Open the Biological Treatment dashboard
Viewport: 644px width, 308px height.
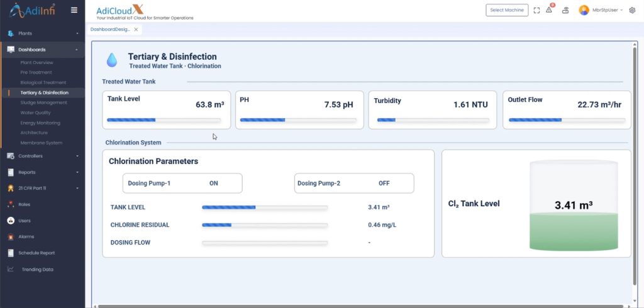(43, 82)
